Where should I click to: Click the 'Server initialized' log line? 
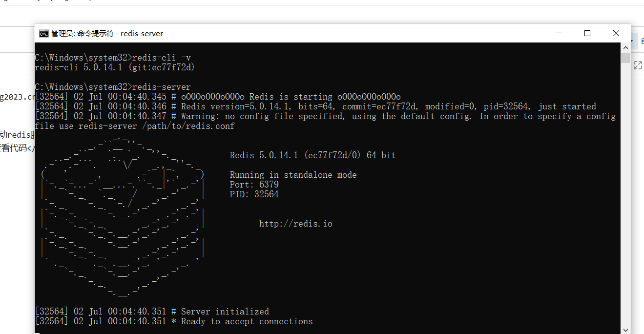coord(152,312)
